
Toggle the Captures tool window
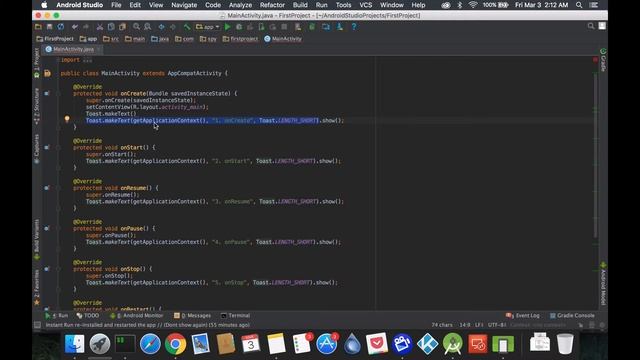click(37, 149)
